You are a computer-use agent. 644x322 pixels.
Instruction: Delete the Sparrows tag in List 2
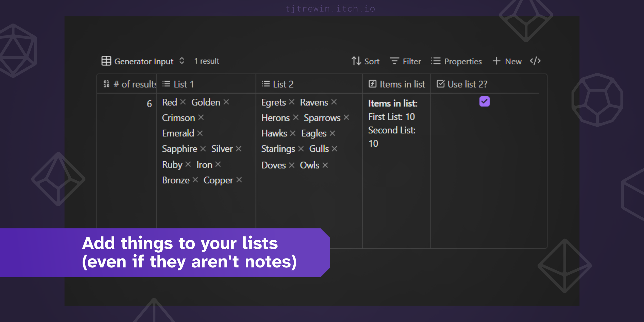click(x=346, y=117)
